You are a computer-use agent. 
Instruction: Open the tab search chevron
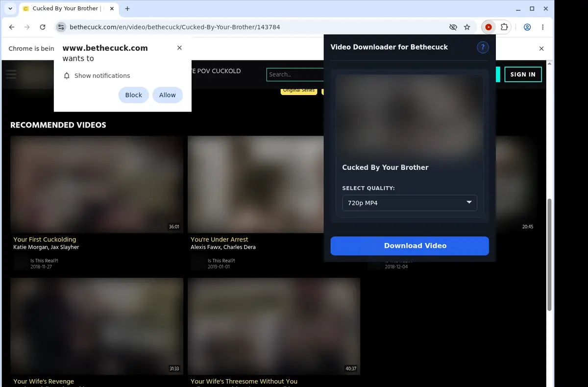click(x=10, y=8)
